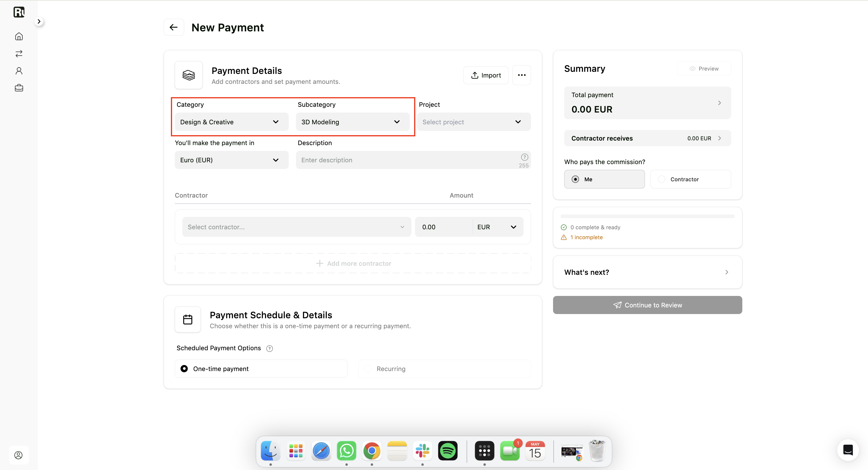Image resolution: width=868 pixels, height=470 pixels.
Task: Open FaceTime in the Dock
Action: (x=510, y=451)
